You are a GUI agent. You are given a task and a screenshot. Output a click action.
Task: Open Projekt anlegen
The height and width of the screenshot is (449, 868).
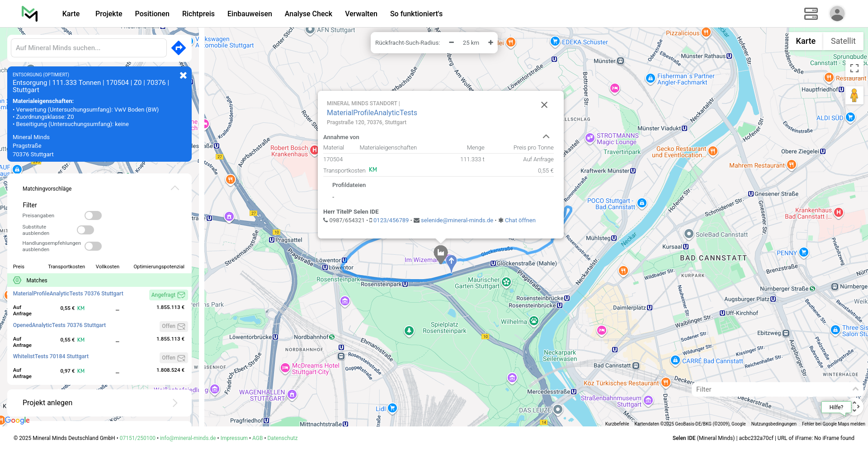99,402
